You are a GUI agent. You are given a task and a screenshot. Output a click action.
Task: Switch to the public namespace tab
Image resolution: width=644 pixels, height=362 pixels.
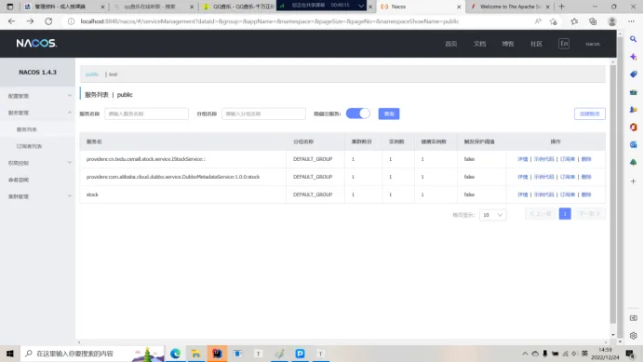92,74
